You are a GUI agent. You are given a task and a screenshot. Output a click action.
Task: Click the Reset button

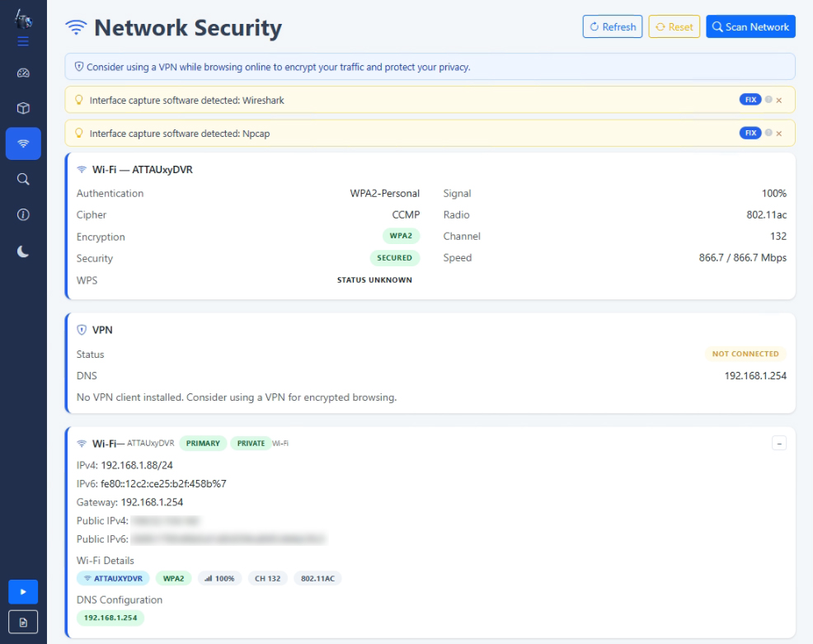[674, 26]
